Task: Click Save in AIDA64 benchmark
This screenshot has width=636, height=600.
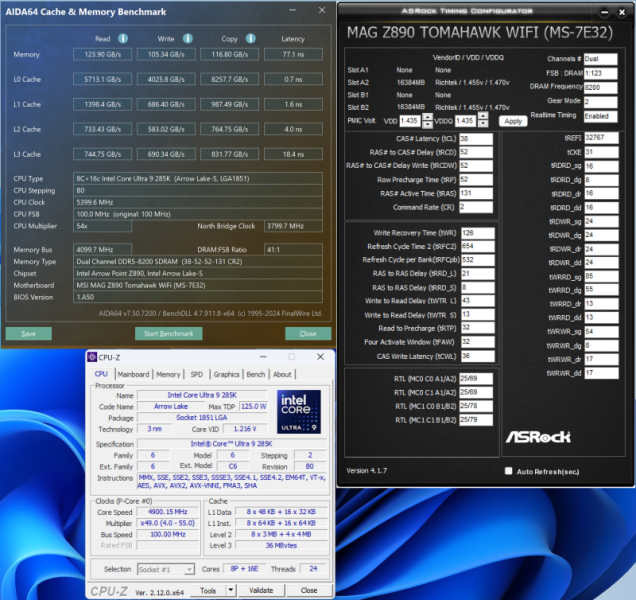Action: [x=28, y=333]
